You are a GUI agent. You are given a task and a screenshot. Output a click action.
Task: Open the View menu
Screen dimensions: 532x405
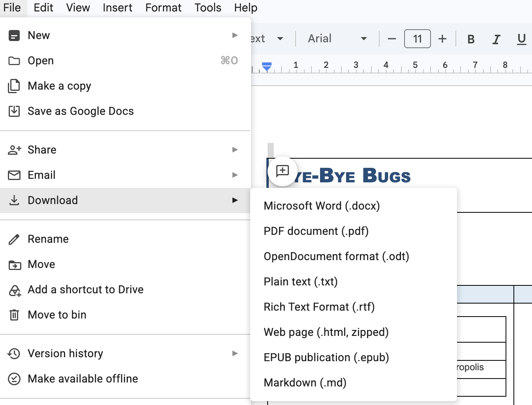click(x=78, y=8)
